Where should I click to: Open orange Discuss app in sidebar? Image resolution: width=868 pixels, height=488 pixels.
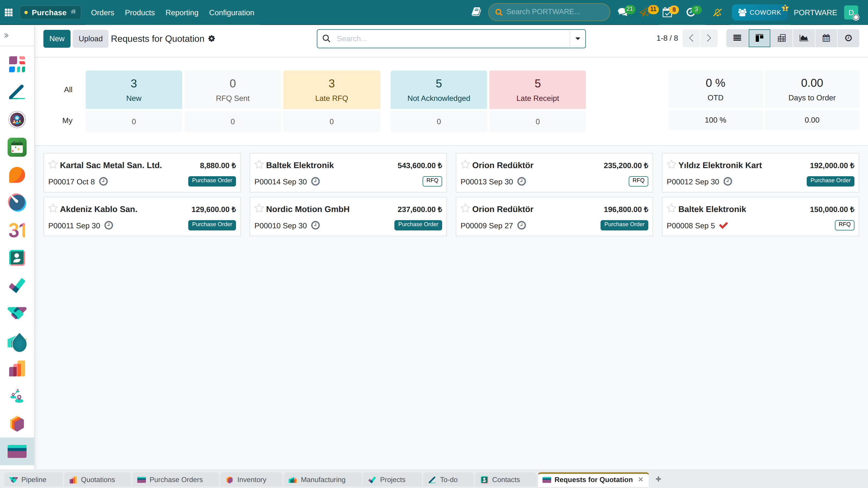click(x=17, y=175)
